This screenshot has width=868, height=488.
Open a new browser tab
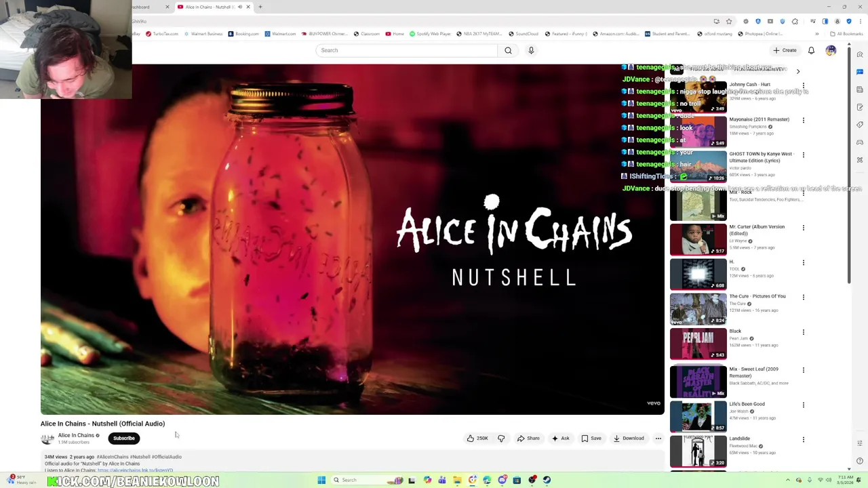tap(260, 7)
